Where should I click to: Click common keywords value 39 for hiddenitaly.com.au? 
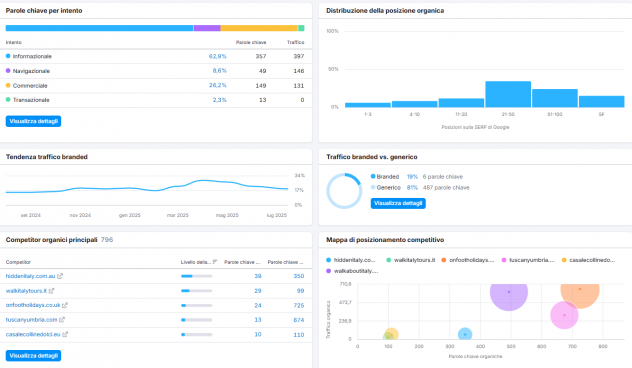pos(258,276)
